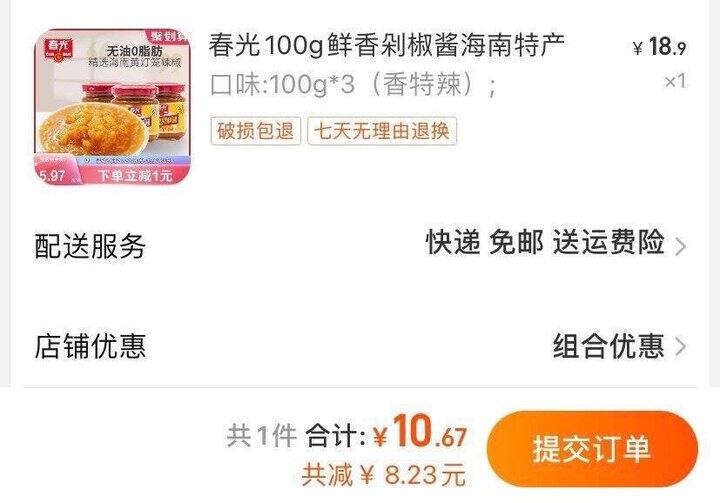Tap the 下单立减1元 promo banner on thumbnail
720x503 pixels.
point(135,175)
